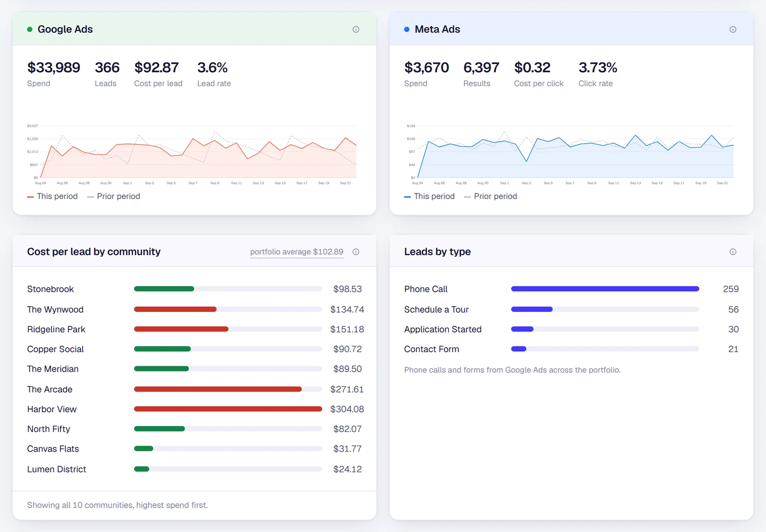The width and height of the screenshot is (766, 532).
Task: Click the 3.6% Lead rate value
Action: (212, 67)
